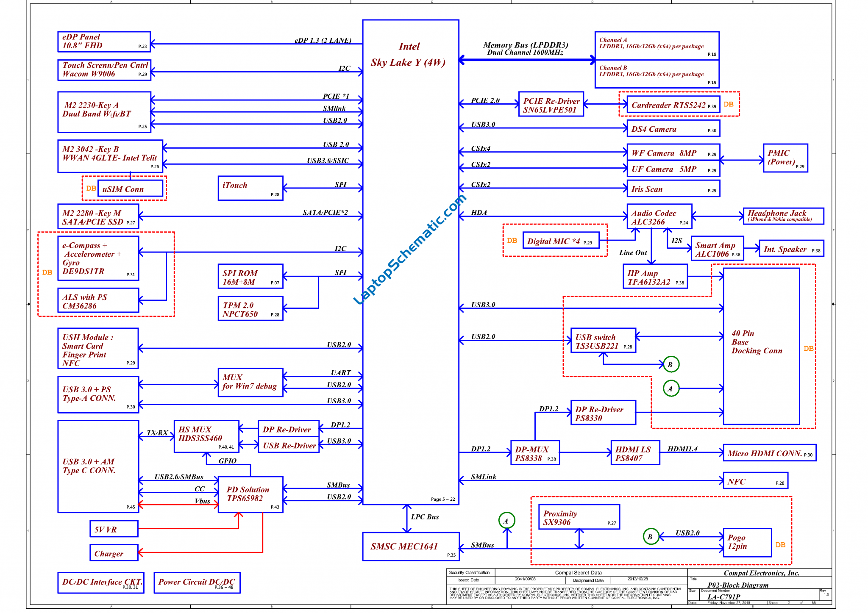This screenshot has width=868, height=613.
Task: Select the eDP 1.3 (2 LANE) label
Action: click(x=323, y=40)
